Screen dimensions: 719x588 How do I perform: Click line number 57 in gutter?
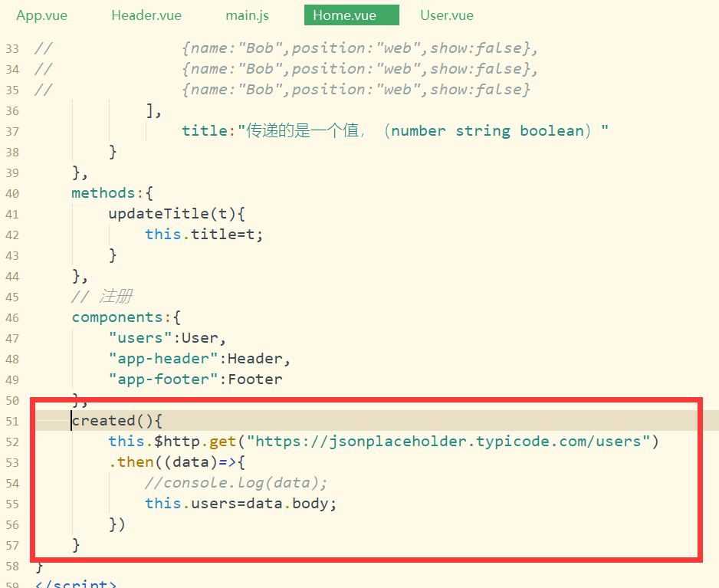click(12, 546)
